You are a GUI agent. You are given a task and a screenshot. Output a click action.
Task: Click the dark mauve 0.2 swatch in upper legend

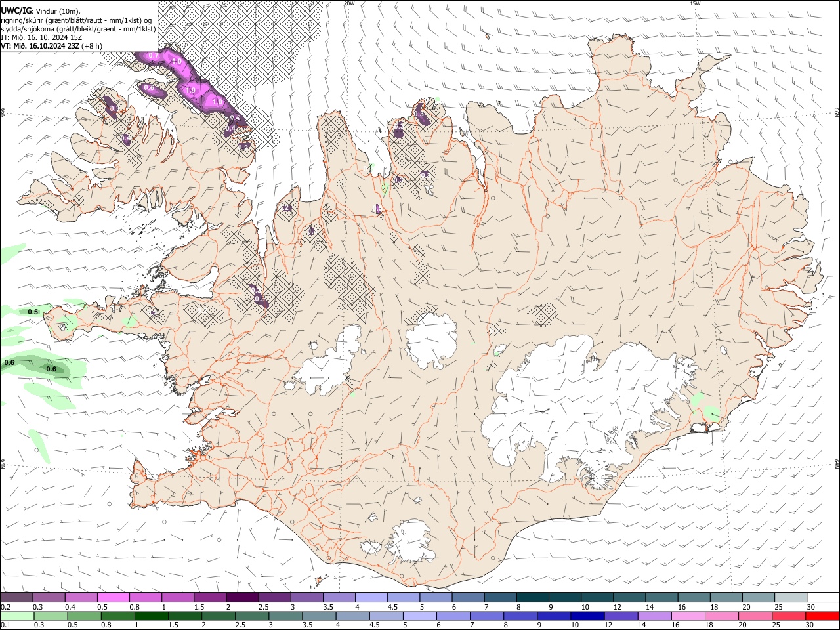16,597
